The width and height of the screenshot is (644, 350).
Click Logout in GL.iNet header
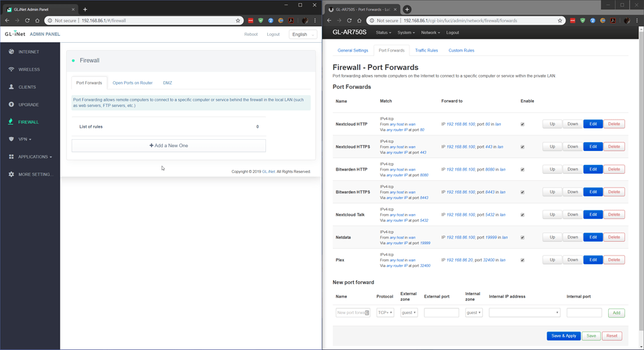click(273, 35)
